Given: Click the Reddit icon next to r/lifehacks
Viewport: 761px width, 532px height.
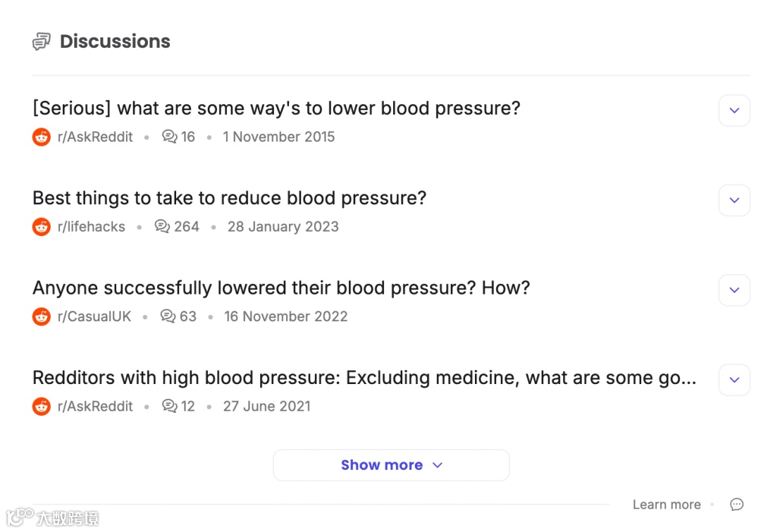Looking at the screenshot, I should (42, 227).
